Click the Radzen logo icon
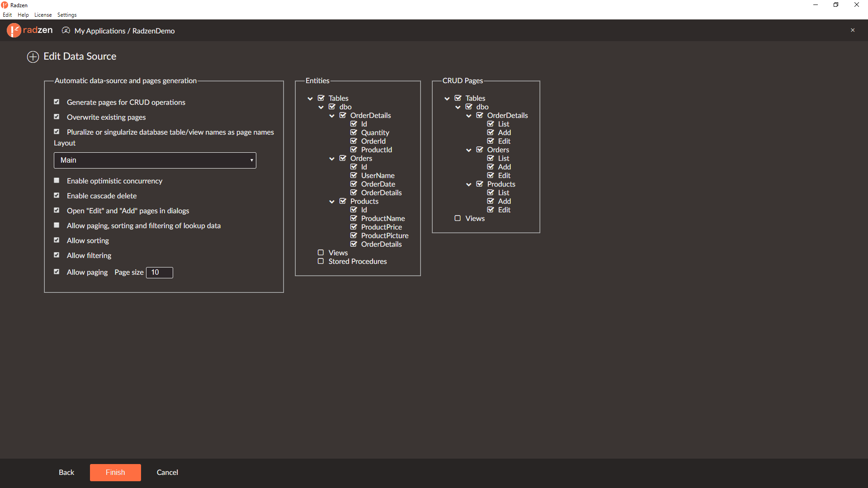This screenshot has width=868, height=488. click(x=14, y=30)
